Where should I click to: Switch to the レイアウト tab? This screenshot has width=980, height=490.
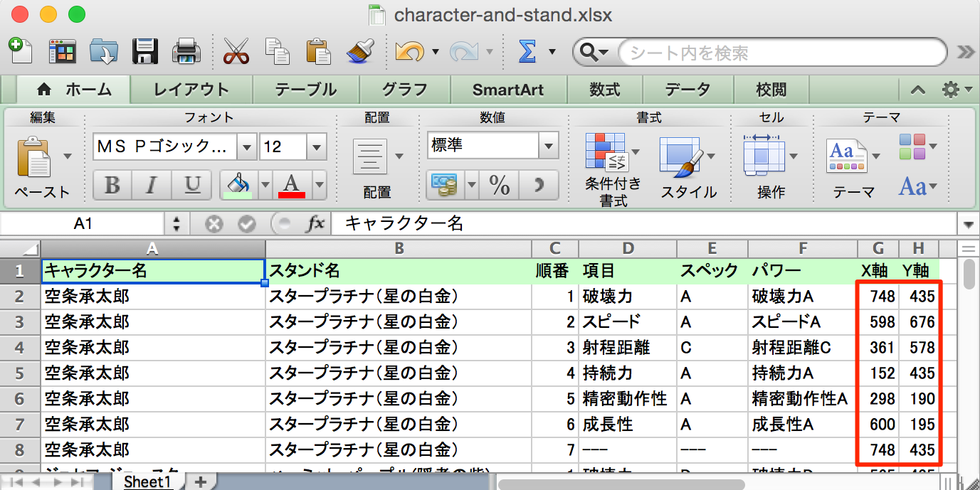191,90
